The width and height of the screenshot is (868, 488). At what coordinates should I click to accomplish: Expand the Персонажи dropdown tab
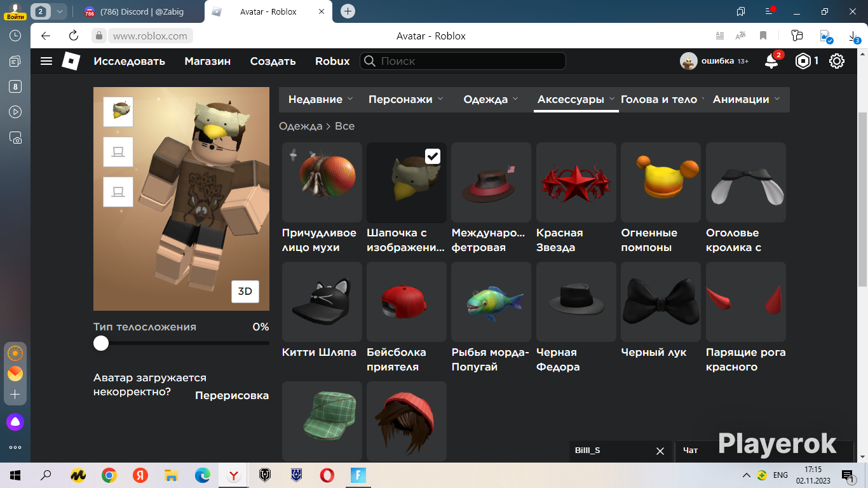coord(405,99)
